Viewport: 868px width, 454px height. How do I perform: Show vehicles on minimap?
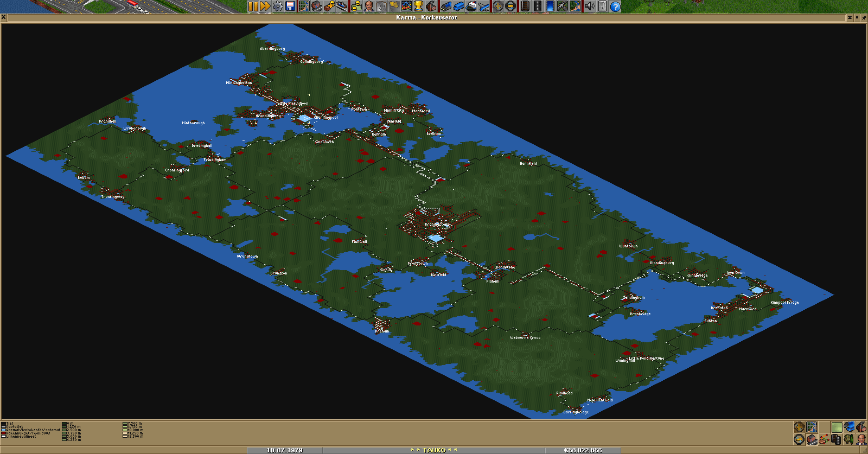(849, 427)
